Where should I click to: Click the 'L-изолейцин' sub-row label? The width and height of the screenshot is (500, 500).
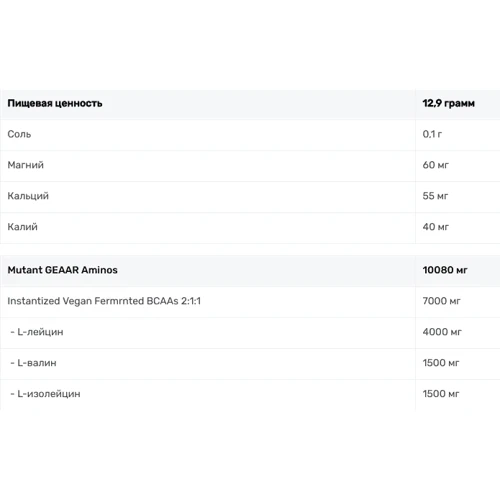(x=49, y=394)
